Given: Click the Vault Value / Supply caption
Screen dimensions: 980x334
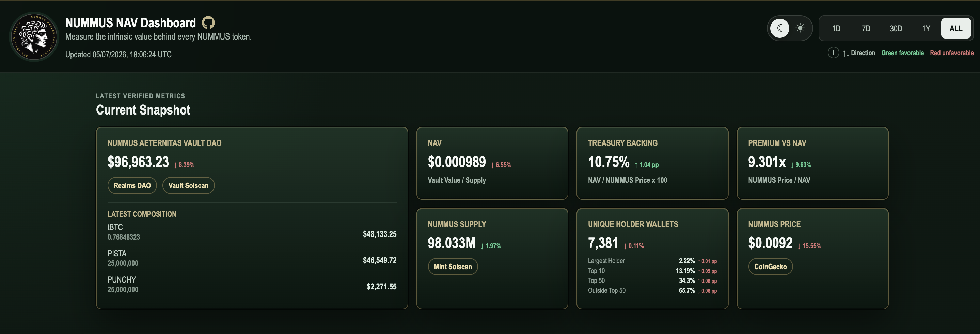Looking at the screenshot, I should coord(457,180).
